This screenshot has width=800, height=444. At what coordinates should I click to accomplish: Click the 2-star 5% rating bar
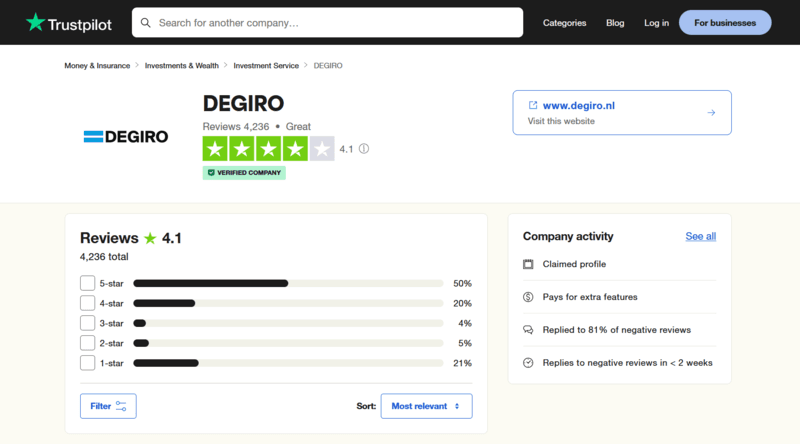coord(288,343)
